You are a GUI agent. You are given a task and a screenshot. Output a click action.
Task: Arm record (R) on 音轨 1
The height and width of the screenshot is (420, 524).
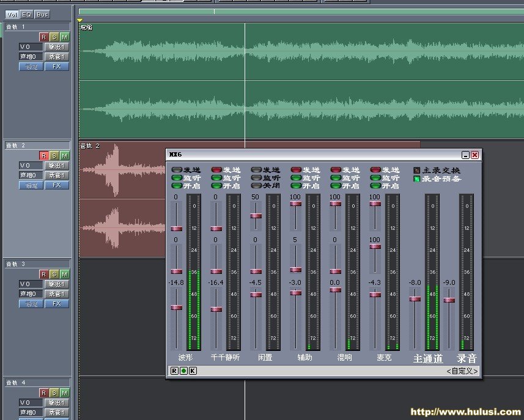coord(43,37)
